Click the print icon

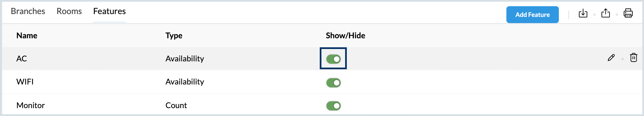coord(628,13)
